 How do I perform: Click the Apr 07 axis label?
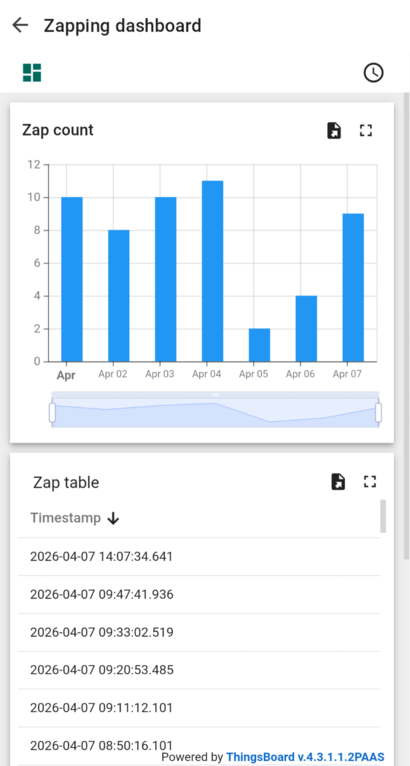347,374
